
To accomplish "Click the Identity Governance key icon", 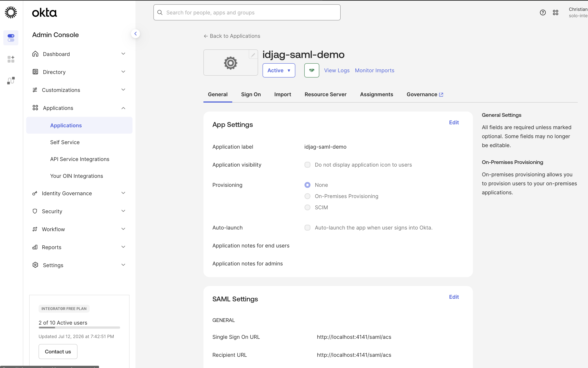I will pos(35,193).
